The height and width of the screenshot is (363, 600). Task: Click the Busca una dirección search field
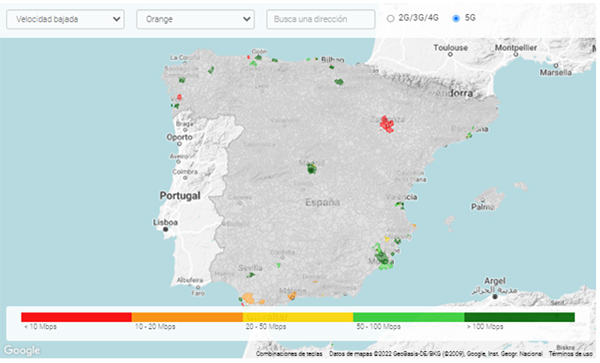pyautogui.click(x=321, y=19)
